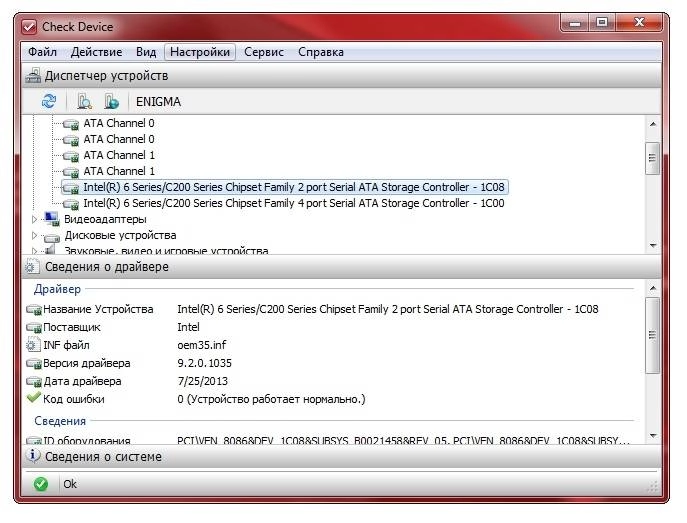Close the Check Device window
The image size is (687, 523).
coord(639,23)
